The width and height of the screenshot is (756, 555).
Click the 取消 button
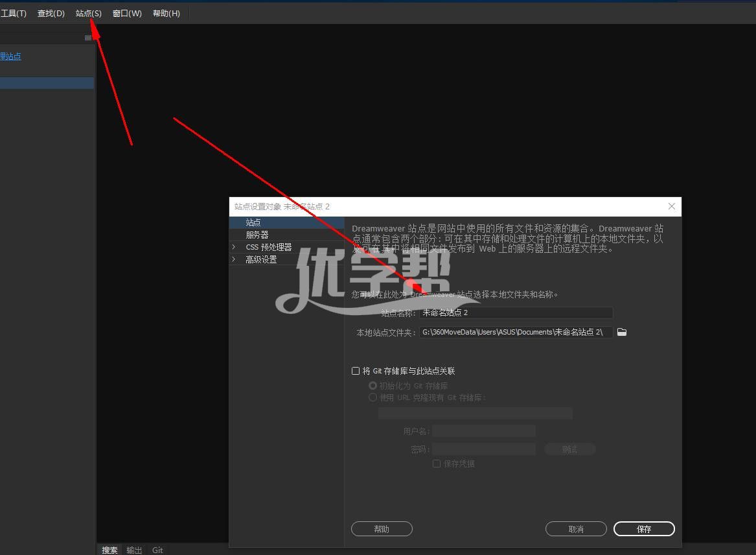576,529
